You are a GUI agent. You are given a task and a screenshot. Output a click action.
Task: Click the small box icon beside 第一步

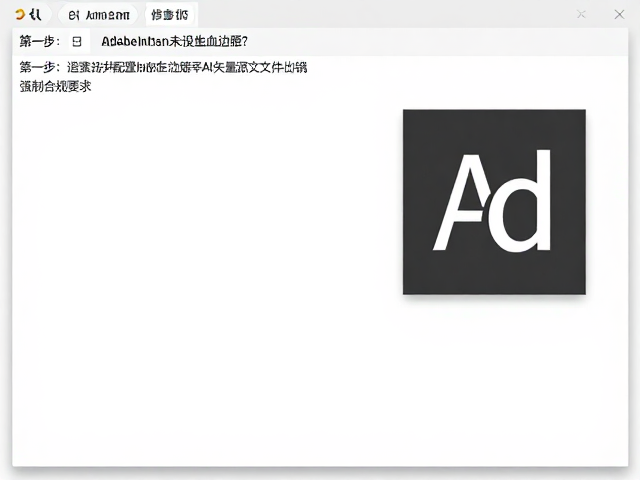click(x=77, y=41)
